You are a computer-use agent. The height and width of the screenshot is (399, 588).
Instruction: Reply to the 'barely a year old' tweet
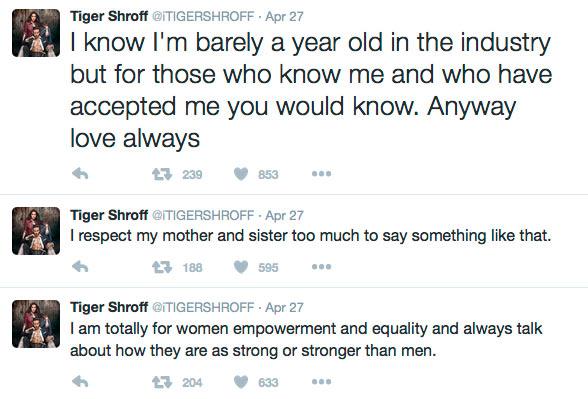80,174
